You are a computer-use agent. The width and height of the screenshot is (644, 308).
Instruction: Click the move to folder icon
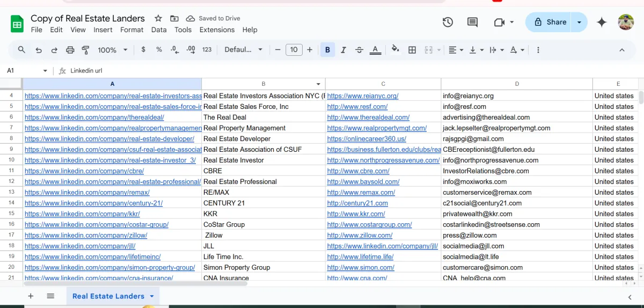(x=174, y=18)
